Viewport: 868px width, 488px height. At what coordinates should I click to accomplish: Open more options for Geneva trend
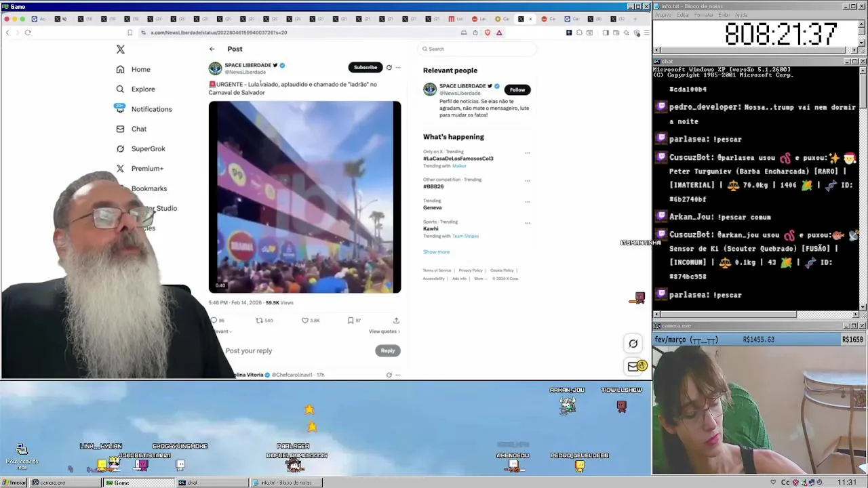click(528, 202)
